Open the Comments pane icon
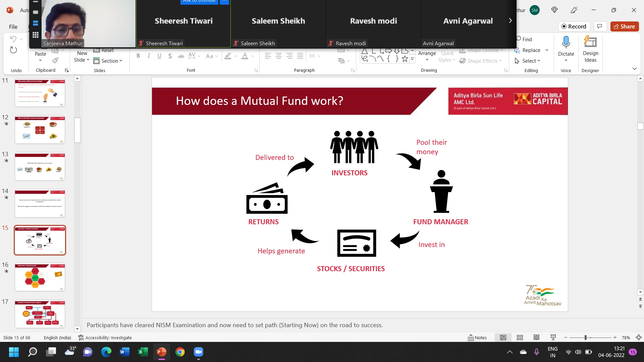Screen dimensions: 644x362 600,26
